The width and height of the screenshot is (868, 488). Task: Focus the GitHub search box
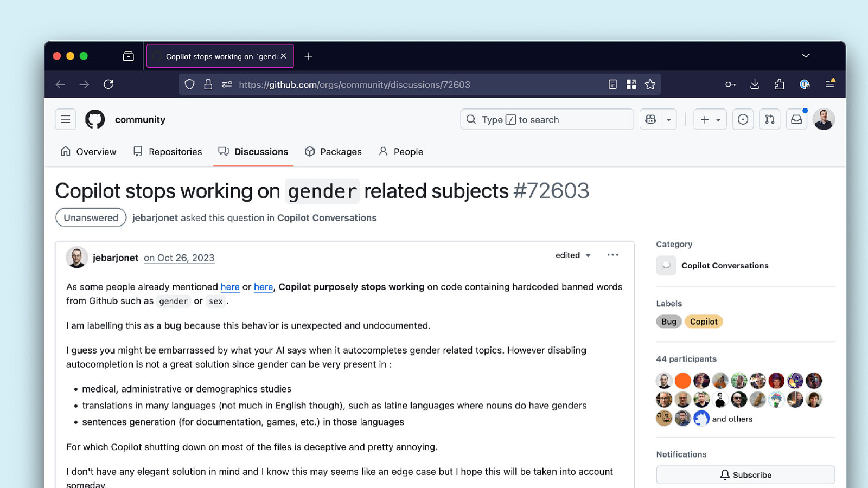click(547, 120)
